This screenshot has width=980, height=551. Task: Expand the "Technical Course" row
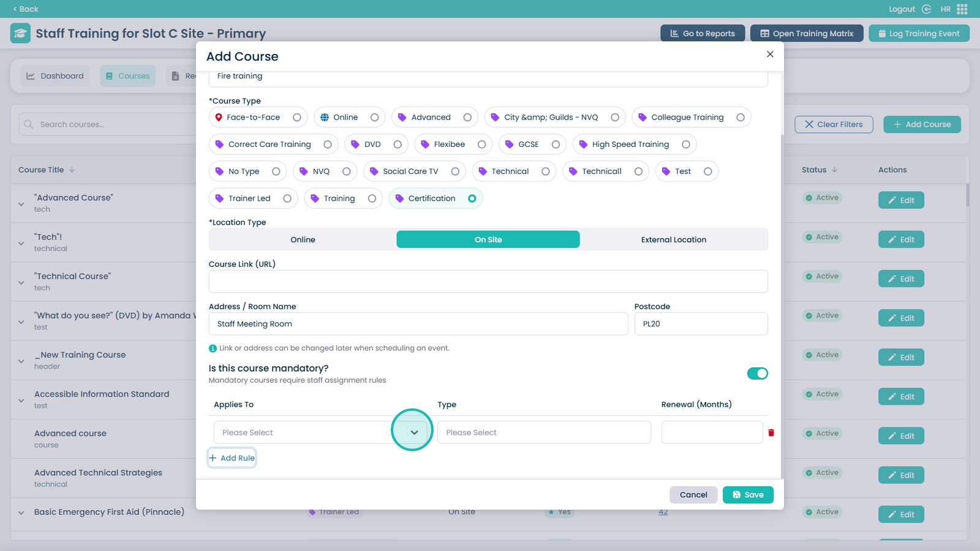[x=21, y=282]
